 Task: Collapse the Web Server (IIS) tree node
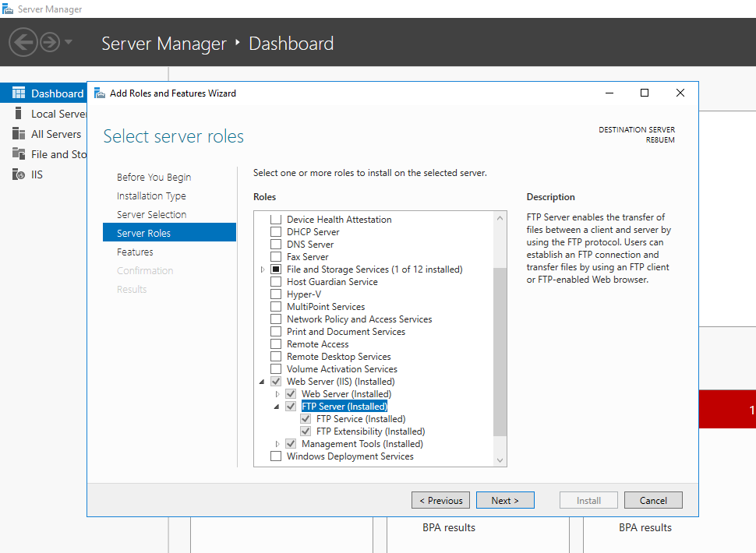pyautogui.click(x=262, y=381)
